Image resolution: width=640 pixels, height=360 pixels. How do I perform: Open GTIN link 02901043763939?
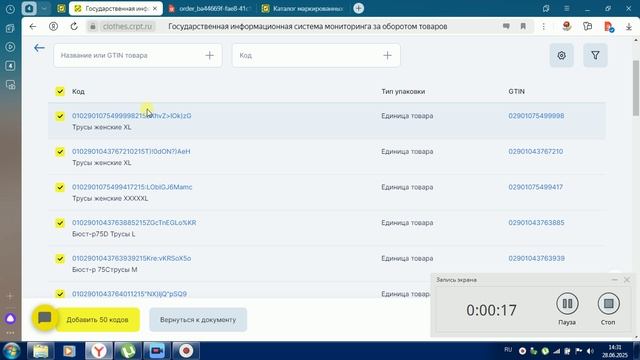click(536, 258)
